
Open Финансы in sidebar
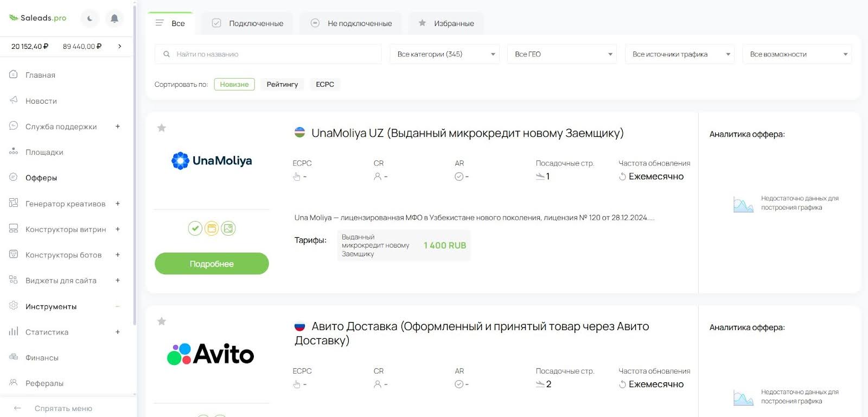click(42, 358)
